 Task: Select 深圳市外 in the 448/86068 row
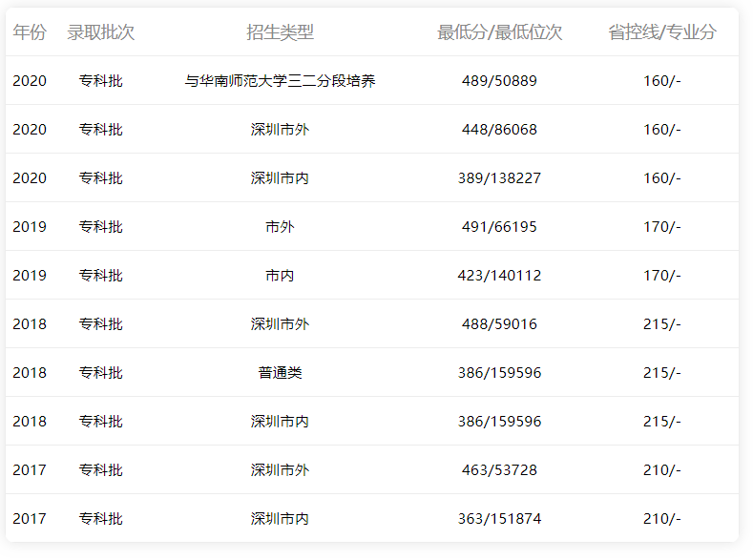280,130
